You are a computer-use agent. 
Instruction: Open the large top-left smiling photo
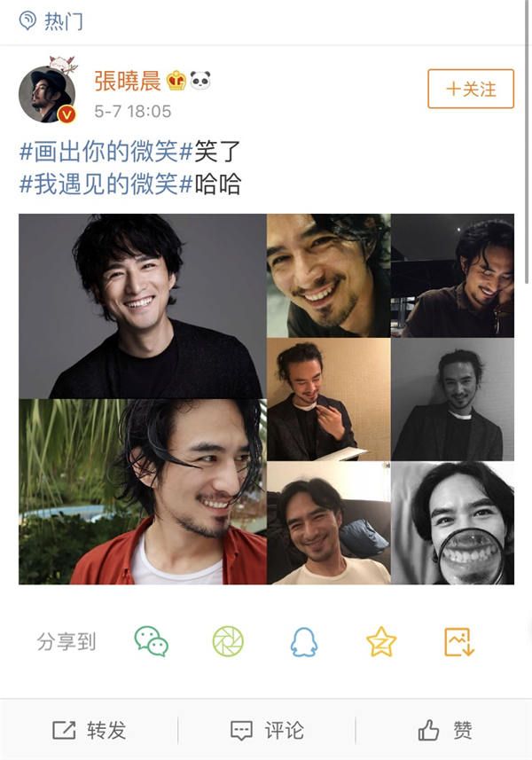[143, 306]
